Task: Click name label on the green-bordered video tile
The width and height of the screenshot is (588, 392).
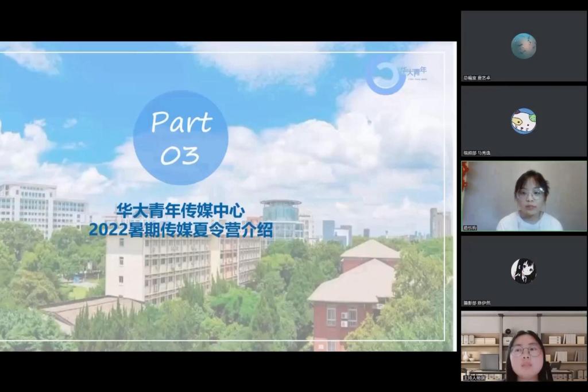Action: click(x=470, y=228)
